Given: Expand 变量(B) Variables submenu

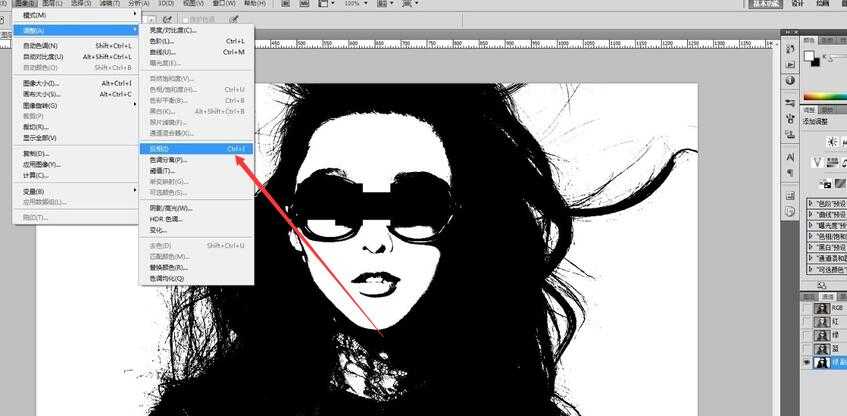Looking at the screenshot, I should (76, 191).
